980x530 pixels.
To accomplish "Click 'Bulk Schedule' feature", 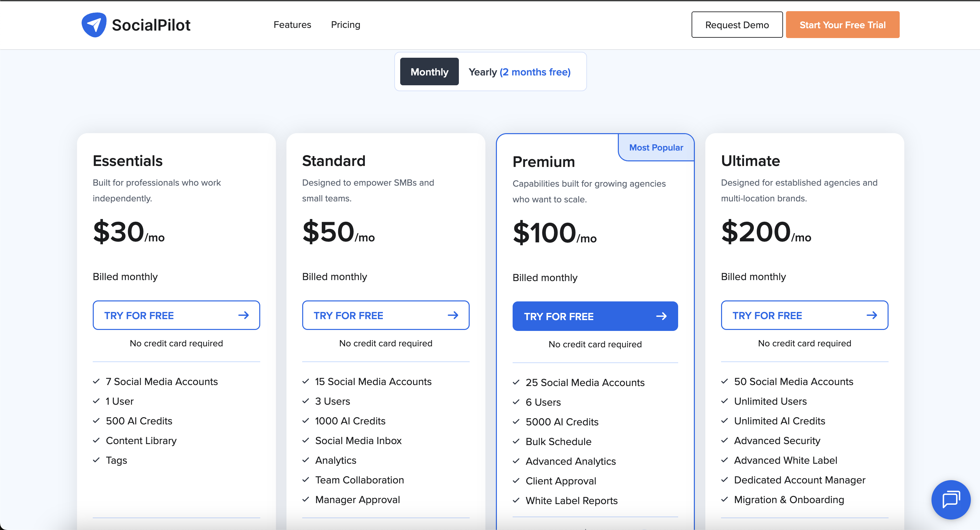I will pos(559,441).
